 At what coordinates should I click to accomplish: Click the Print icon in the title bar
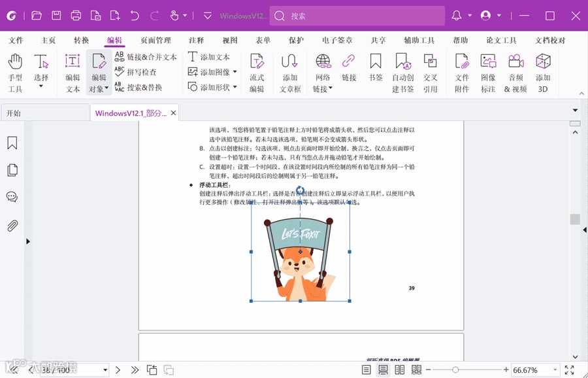coord(76,16)
